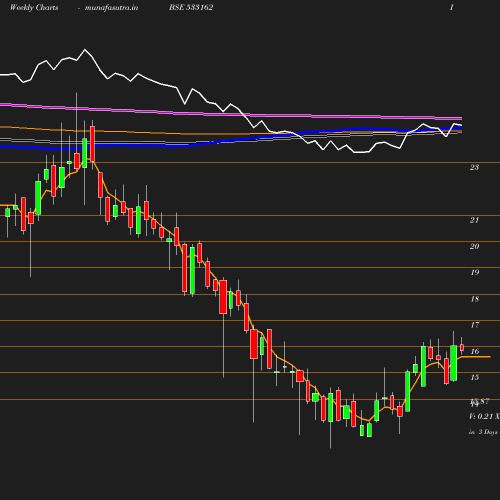500x500 pixels.
Task: Click the price axis label 16
Action: click(x=474, y=351)
